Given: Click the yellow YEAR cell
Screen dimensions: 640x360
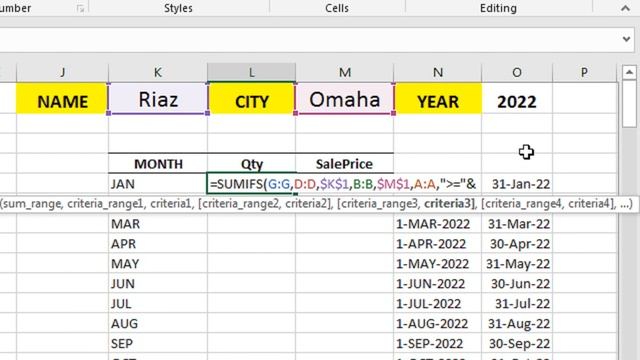Looking at the screenshot, I should (438, 98).
